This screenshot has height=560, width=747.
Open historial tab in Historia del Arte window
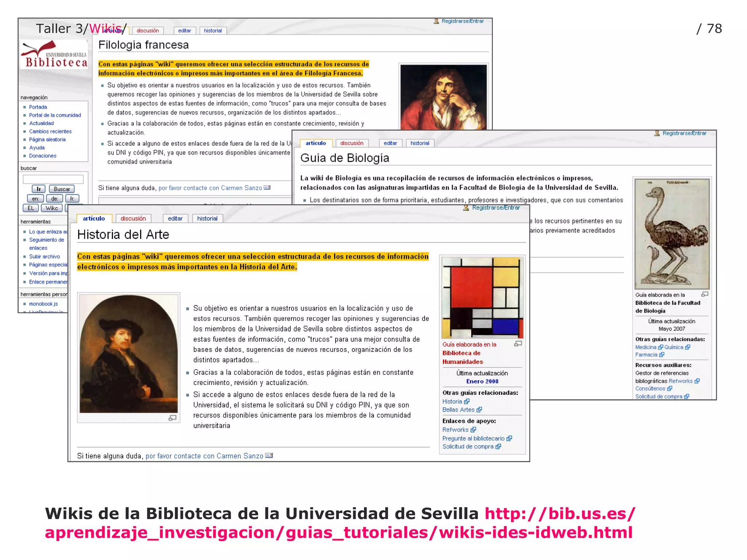tap(207, 218)
